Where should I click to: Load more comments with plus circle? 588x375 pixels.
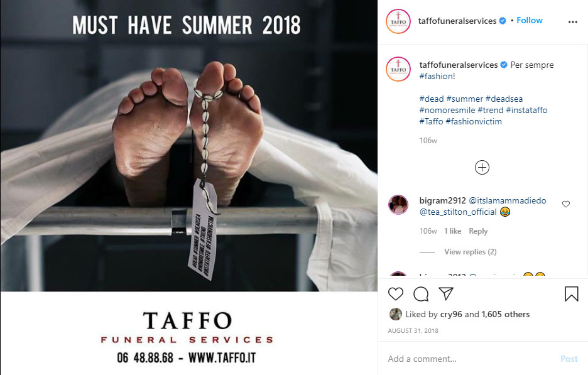(x=482, y=167)
